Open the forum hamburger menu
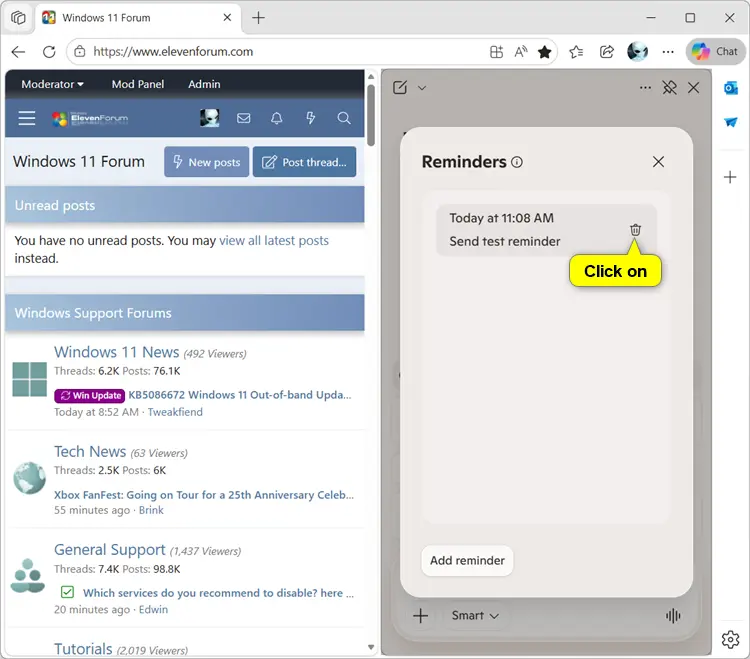The image size is (750, 659). (27, 118)
